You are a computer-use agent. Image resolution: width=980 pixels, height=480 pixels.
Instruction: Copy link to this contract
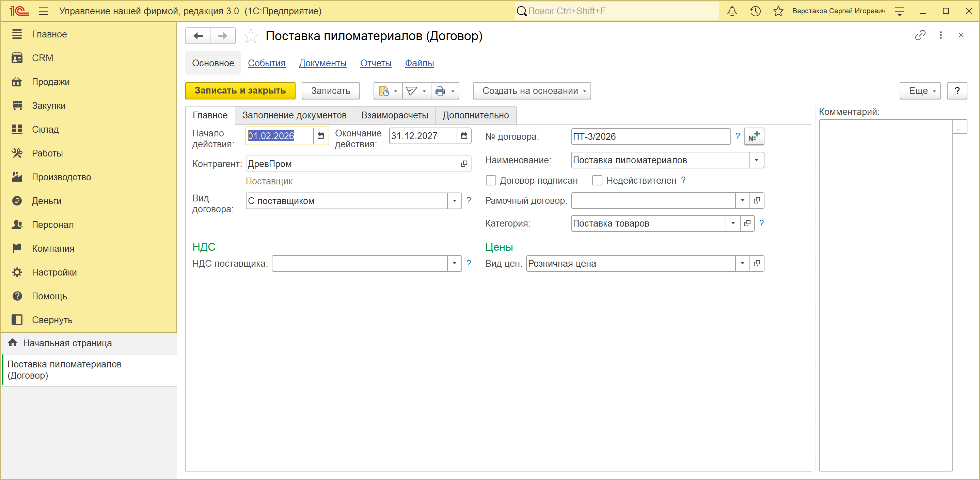coord(920,35)
